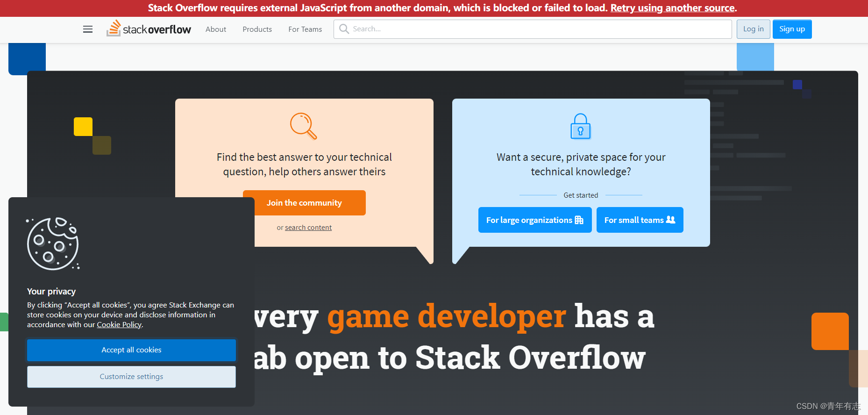
Task: Follow the search content link
Action: (308, 228)
